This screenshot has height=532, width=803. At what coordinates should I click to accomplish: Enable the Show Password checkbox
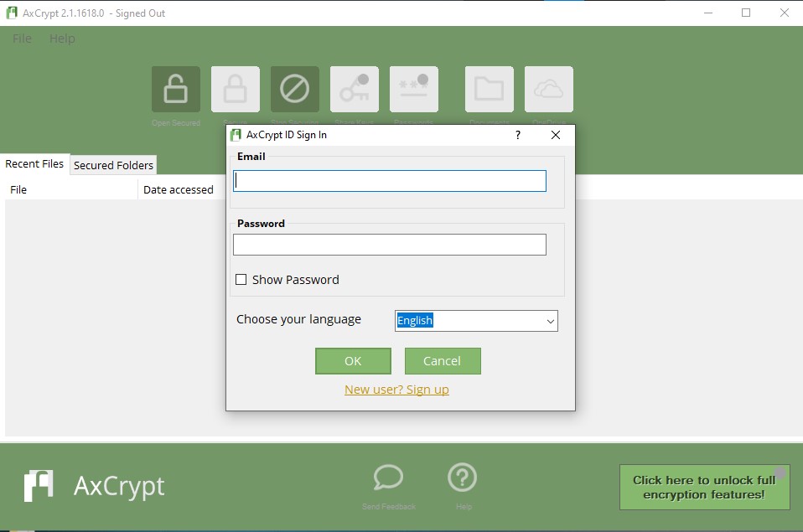point(241,280)
